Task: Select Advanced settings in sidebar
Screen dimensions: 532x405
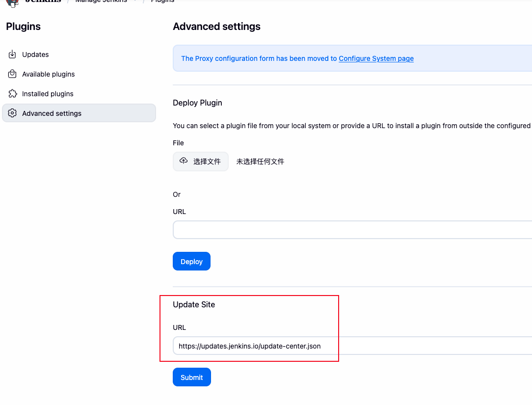Action: pyautogui.click(x=79, y=113)
